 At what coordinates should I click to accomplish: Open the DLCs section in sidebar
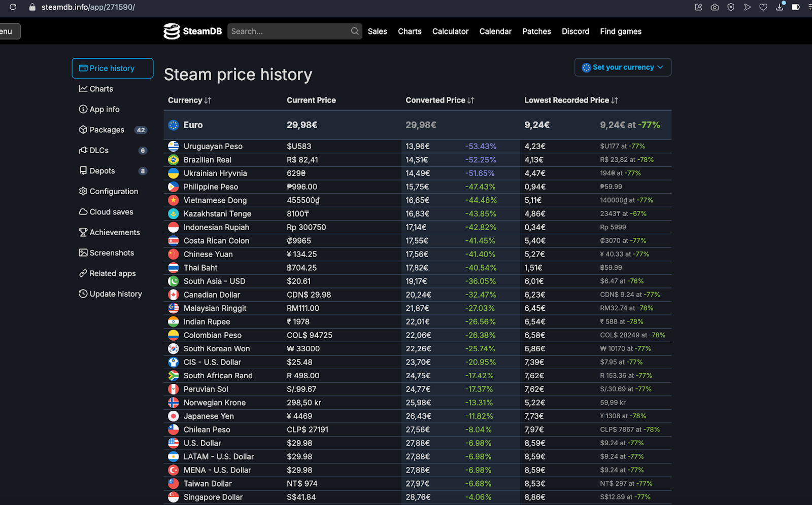(99, 151)
